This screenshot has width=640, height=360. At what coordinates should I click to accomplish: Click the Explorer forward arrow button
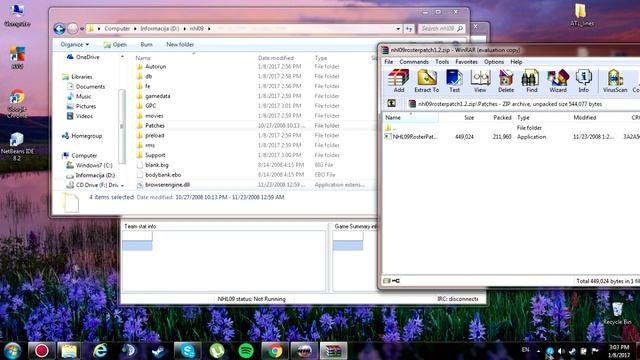[x=73, y=29]
